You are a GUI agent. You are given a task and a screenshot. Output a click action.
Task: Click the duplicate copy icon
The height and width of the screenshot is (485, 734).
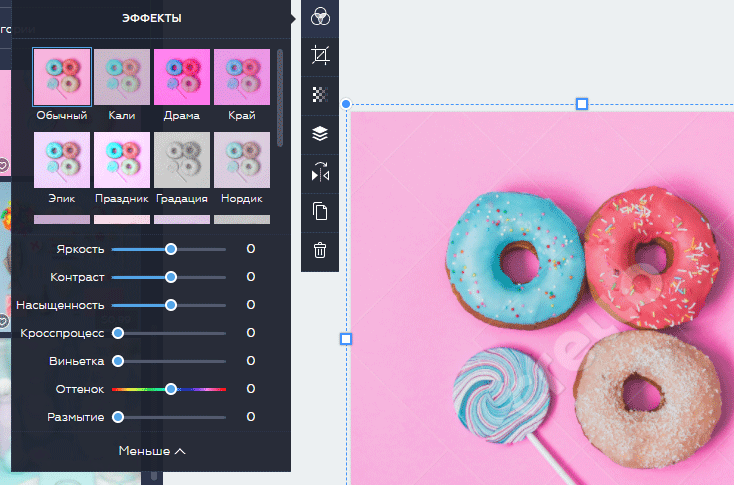tap(320, 211)
